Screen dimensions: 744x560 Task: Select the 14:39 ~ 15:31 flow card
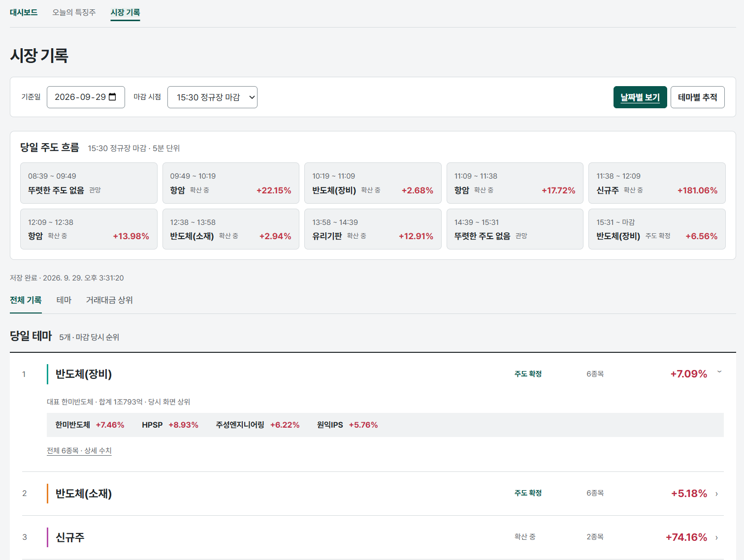(515, 229)
